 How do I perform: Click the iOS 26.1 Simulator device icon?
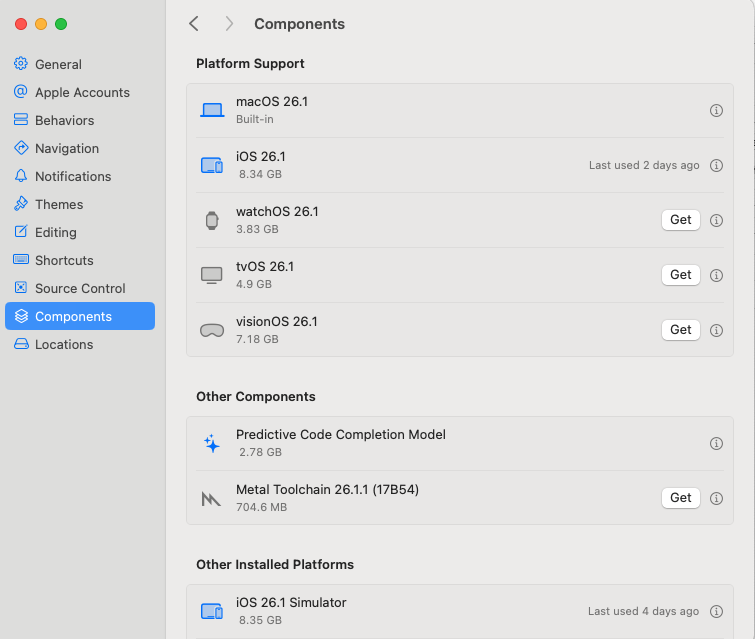pyautogui.click(x=212, y=612)
